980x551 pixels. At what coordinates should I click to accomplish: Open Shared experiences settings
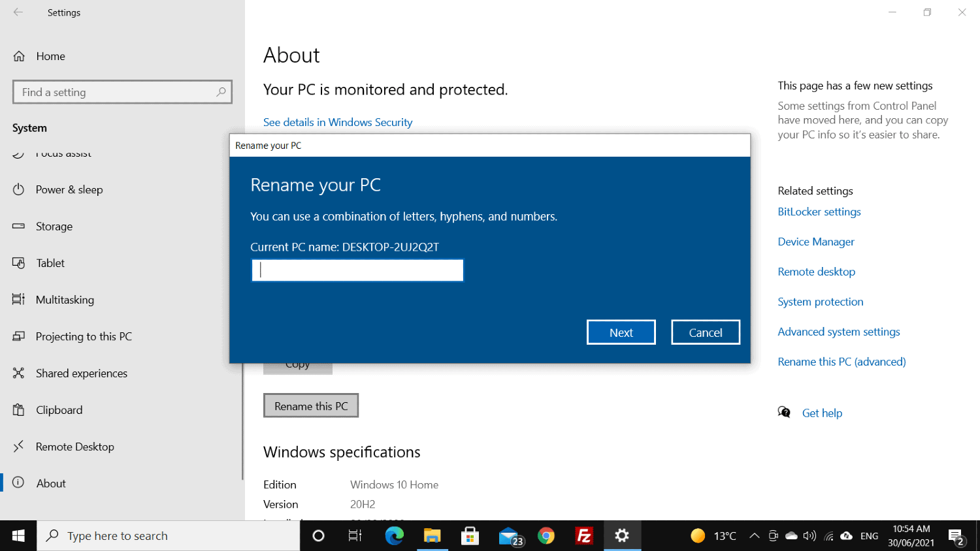(81, 373)
